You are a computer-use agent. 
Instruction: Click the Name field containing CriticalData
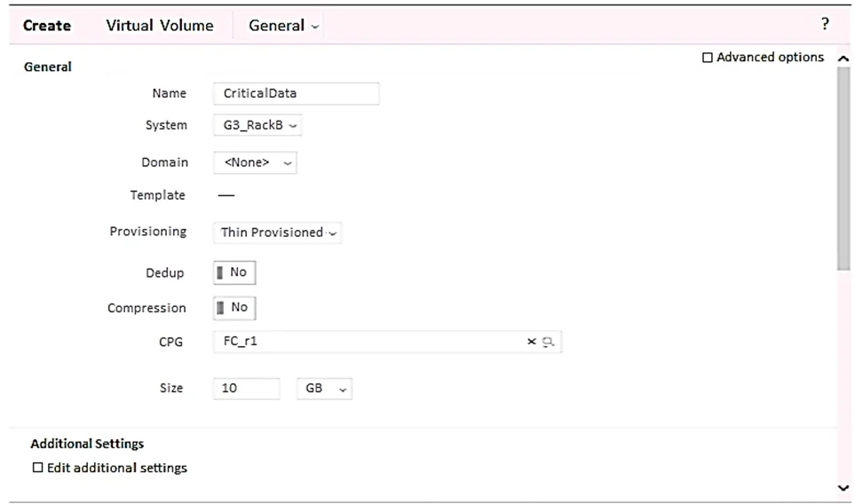[296, 94]
